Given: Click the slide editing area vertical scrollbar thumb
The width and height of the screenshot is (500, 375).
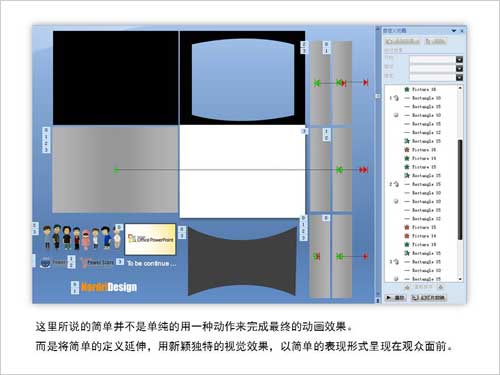Looking at the screenshot, I should 378,96.
